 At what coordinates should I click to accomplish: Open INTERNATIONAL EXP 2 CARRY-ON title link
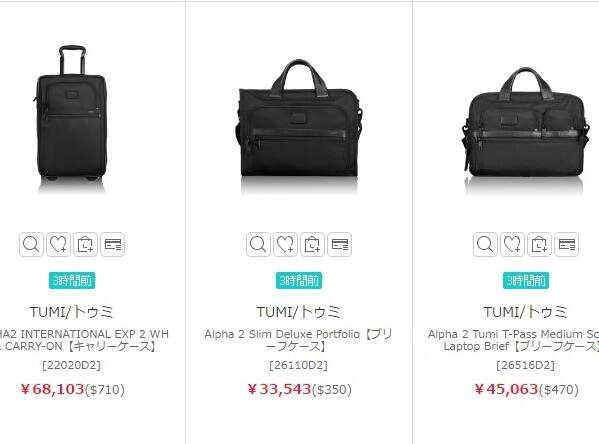pos(84,340)
